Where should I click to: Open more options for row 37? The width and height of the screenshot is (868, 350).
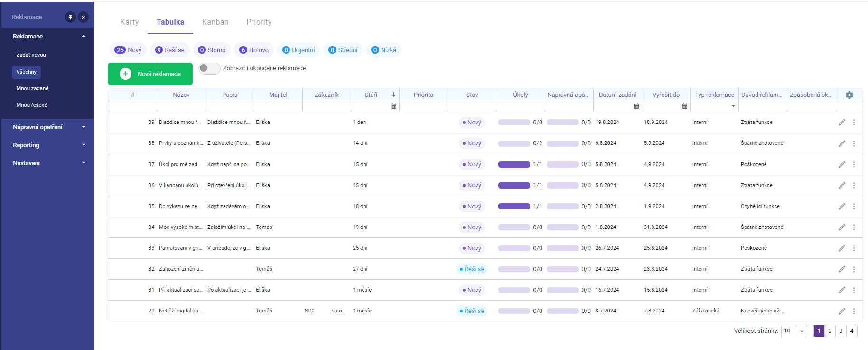[x=854, y=164]
